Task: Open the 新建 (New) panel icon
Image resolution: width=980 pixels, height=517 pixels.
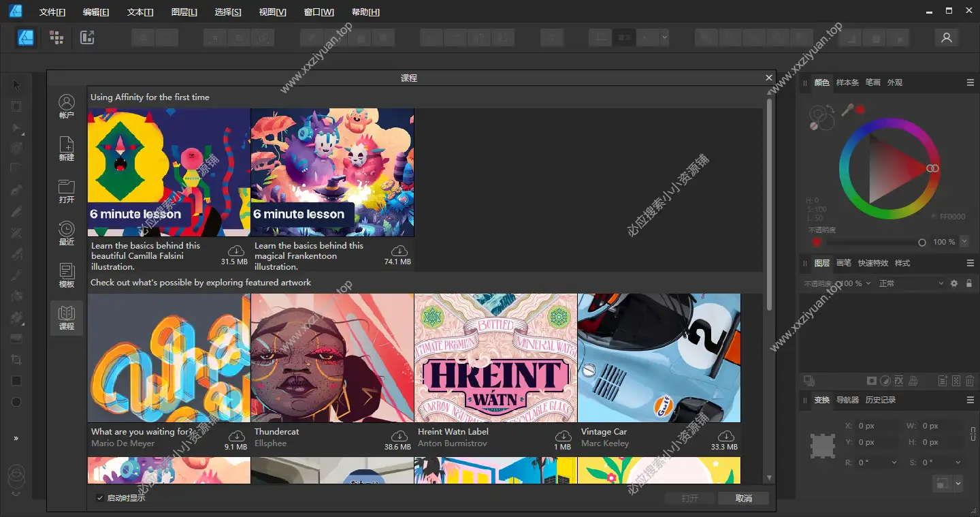Action: pos(66,148)
